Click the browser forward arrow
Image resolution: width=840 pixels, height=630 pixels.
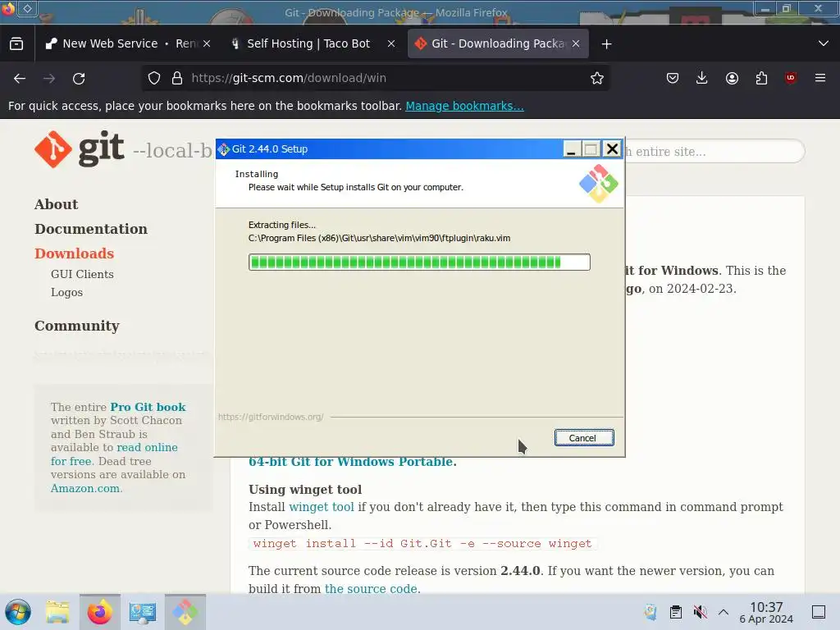[49, 78]
